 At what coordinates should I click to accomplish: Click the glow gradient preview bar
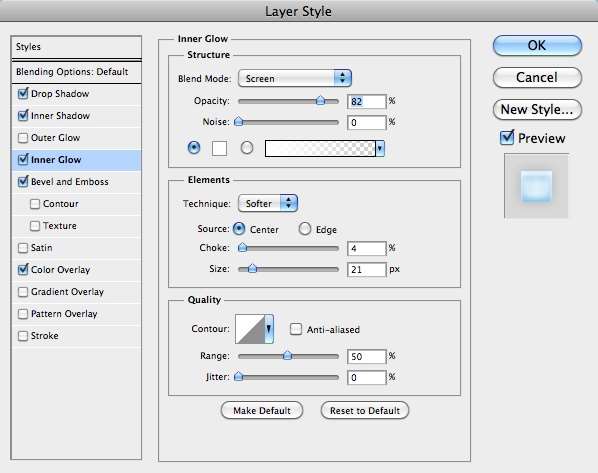click(320, 148)
